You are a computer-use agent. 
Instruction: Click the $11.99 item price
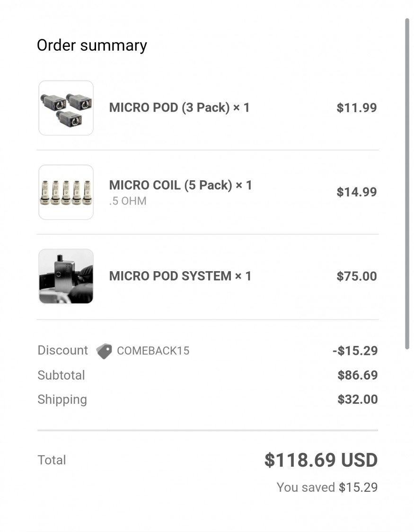coord(357,108)
